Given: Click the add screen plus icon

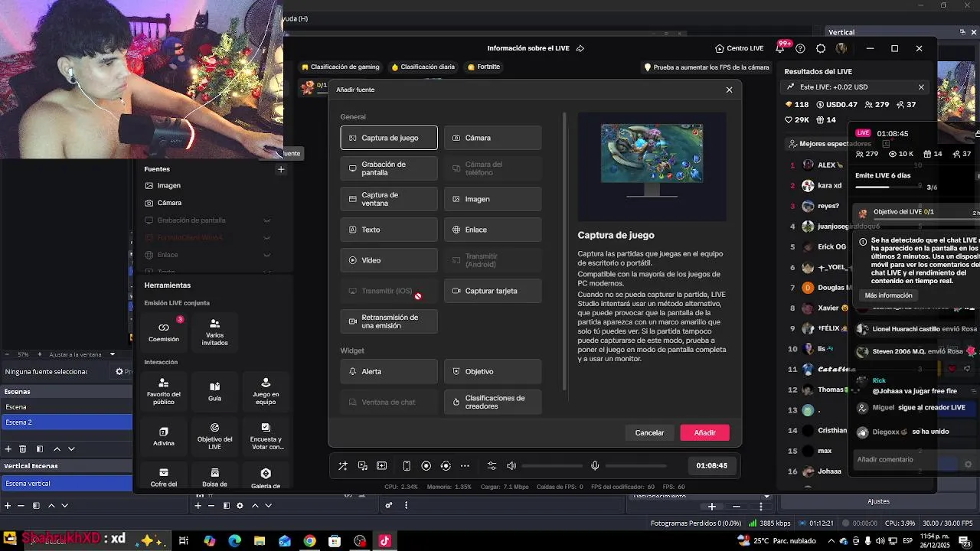Looking at the screenshot, I should coord(382,465).
